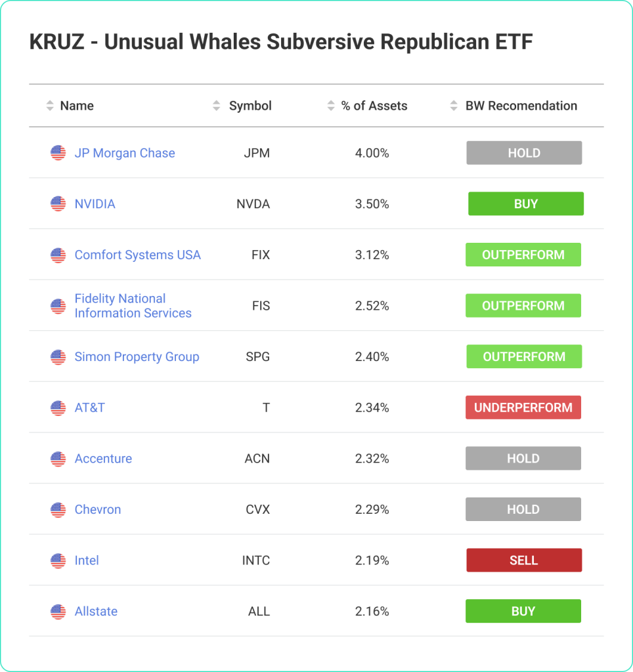Open the Chevron company link
This screenshot has height=672, width=633.
click(98, 509)
